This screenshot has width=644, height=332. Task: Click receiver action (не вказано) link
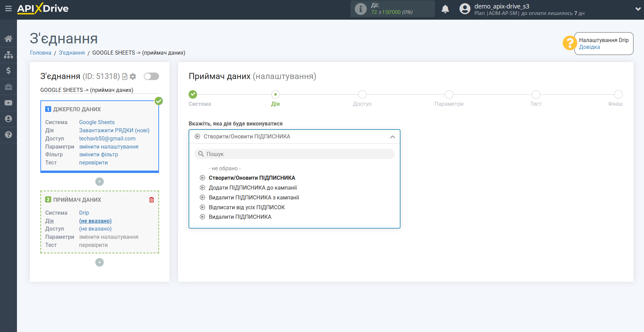[x=95, y=221]
